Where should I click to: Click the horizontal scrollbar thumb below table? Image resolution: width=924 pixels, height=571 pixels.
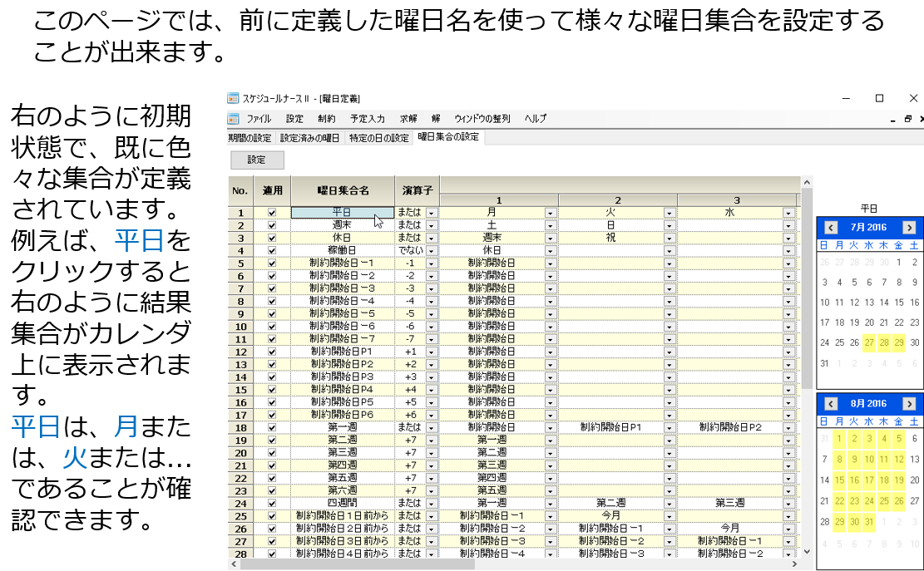click(x=357, y=564)
